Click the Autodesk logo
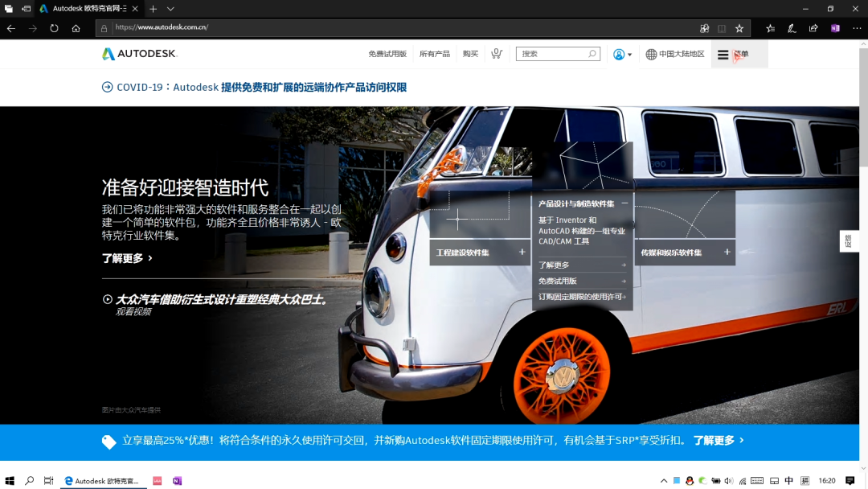Image resolution: width=868 pixels, height=489 pixels. click(x=140, y=54)
